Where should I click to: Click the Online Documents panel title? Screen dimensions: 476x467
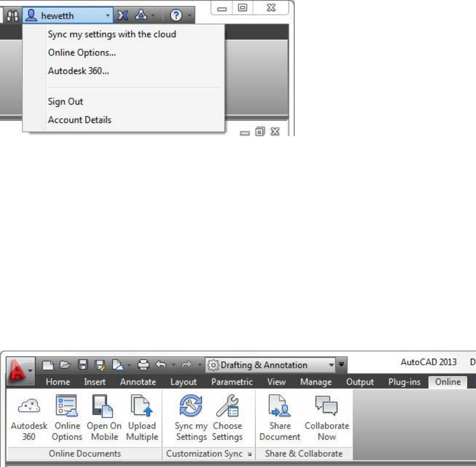tap(85, 453)
